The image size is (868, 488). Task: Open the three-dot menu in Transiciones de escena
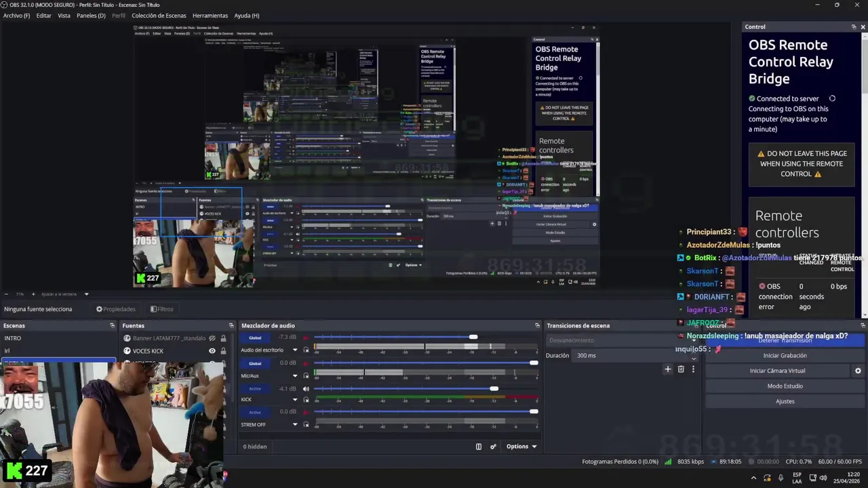[x=693, y=369]
